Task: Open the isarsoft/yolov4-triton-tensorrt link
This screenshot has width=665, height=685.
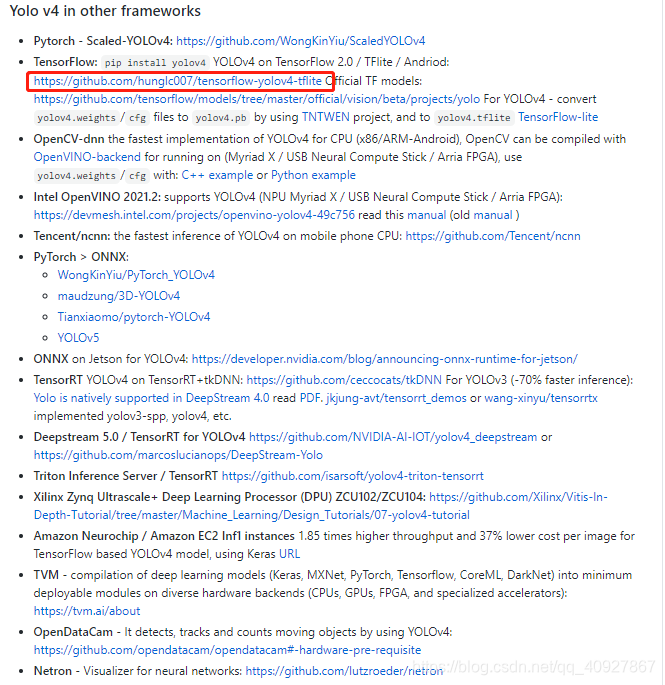Action: 353,476
